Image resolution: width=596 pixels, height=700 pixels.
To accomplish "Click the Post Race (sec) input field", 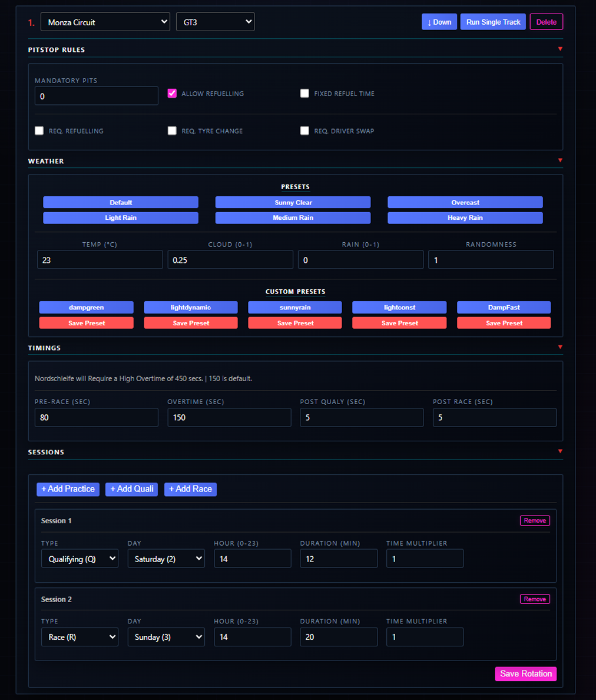I will (x=495, y=417).
